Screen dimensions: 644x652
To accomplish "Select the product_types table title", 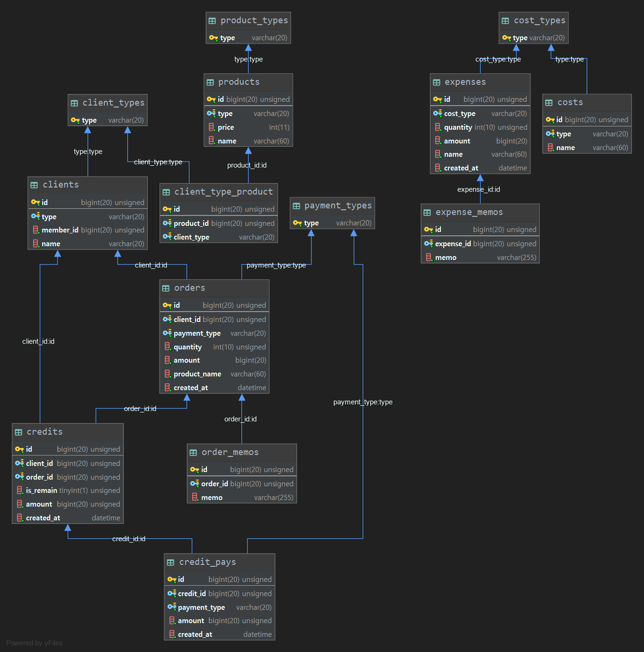I will [x=254, y=20].
